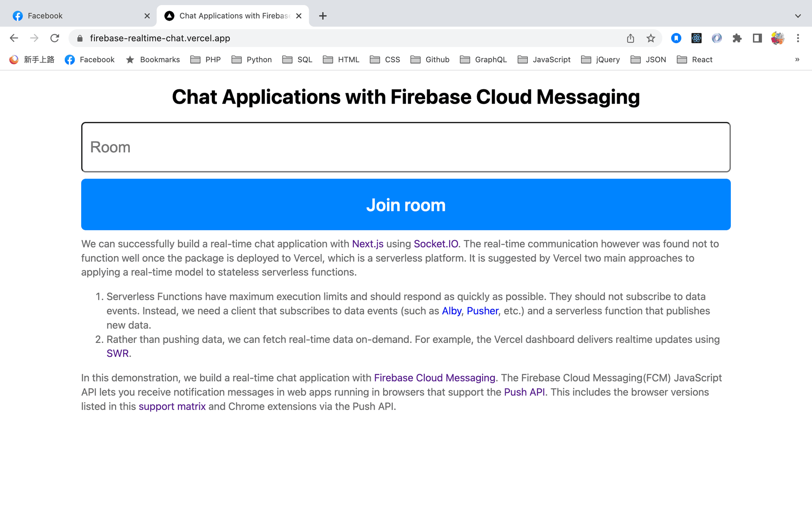The image size is (812, 508).
Task: Share this page via share icon
Action: (631, 39)
